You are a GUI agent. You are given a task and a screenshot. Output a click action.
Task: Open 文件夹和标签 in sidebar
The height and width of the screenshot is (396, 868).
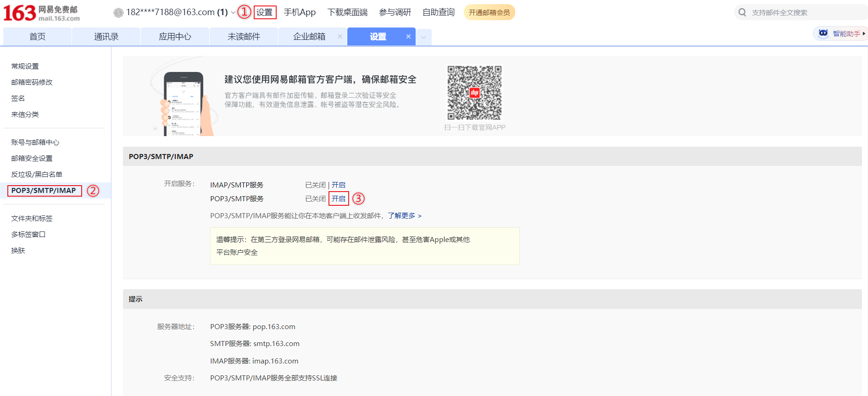pyautogui.click(x=32, y=219)
